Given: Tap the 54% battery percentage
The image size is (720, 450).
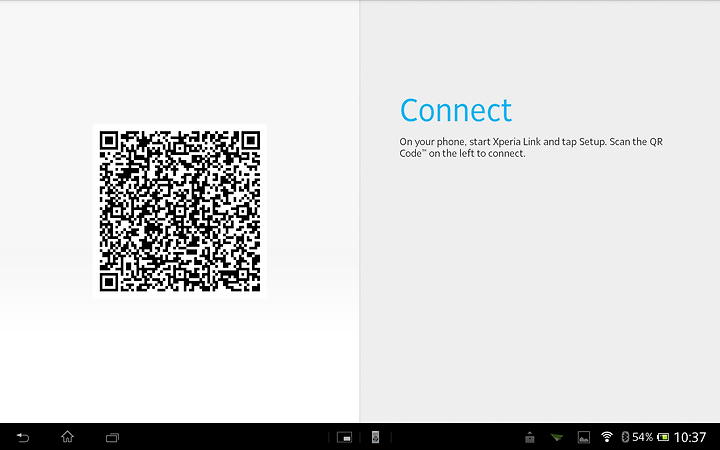Looking at the screenshot, I should point(642,437).
